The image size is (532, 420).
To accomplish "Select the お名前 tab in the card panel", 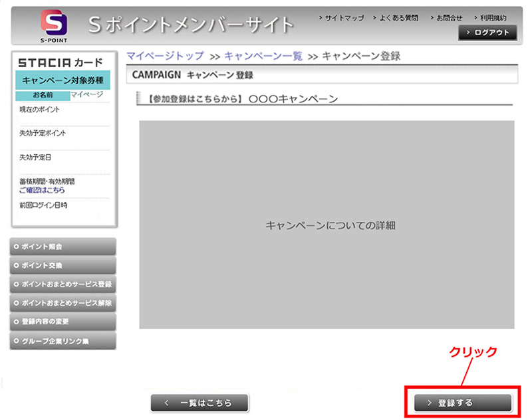I will click(x=43, y=95).
